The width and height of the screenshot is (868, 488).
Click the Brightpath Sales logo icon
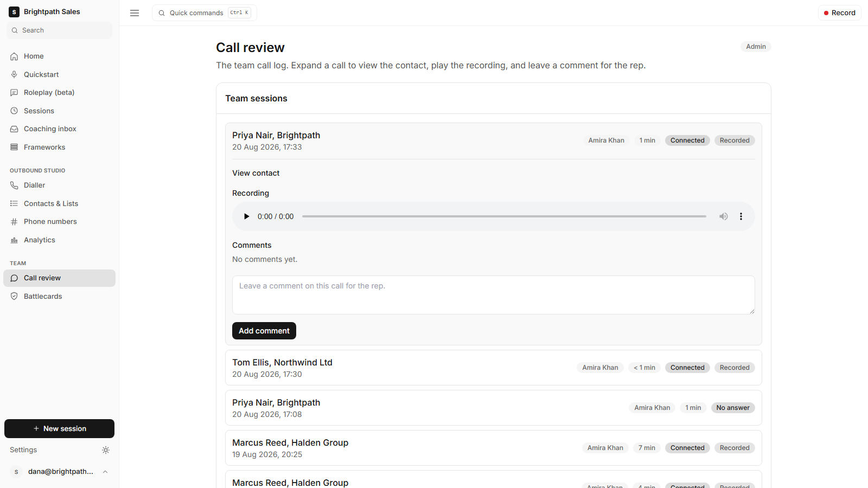[x=14, y=12]
